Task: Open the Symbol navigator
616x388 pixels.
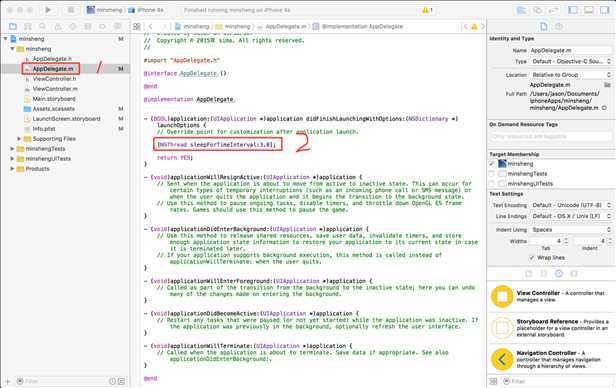Action: point(28,26)
